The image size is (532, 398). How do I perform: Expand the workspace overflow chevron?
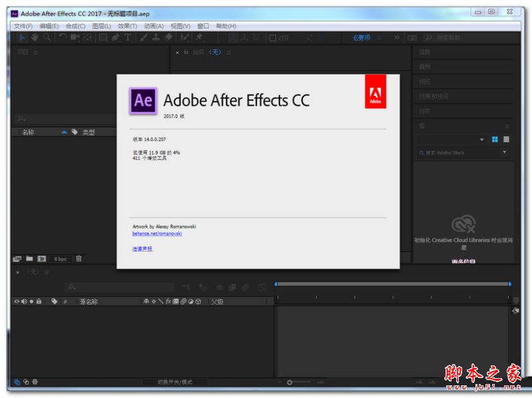[396, 38]
